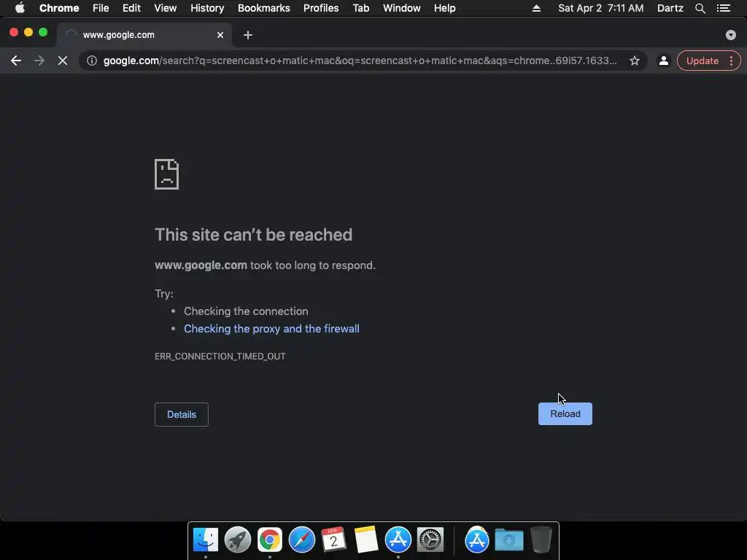
Task: Bookmark this page with the star icon
Action: click(634, 61)
